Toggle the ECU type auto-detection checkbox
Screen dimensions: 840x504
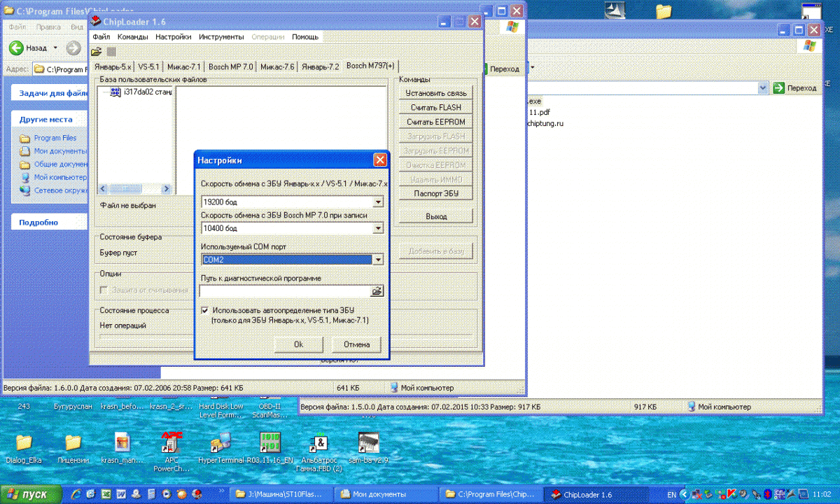[204, 310]
